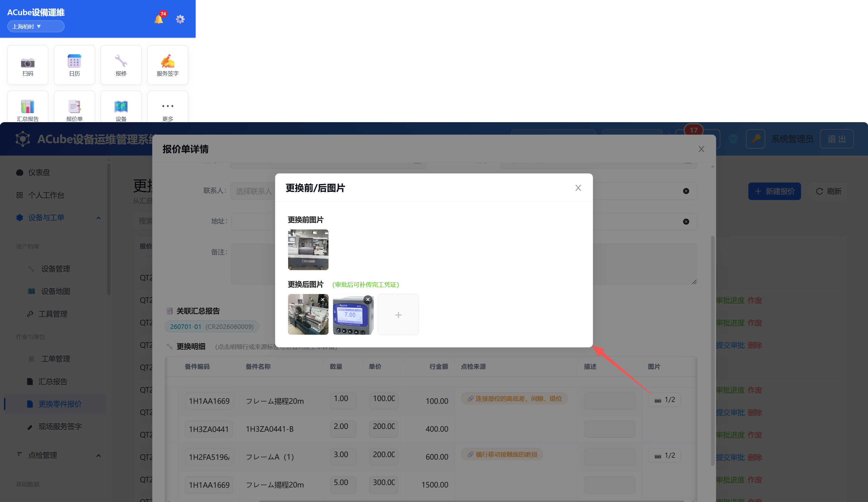Remove the Apure meter image
The image size is (868, 502).
368,300
